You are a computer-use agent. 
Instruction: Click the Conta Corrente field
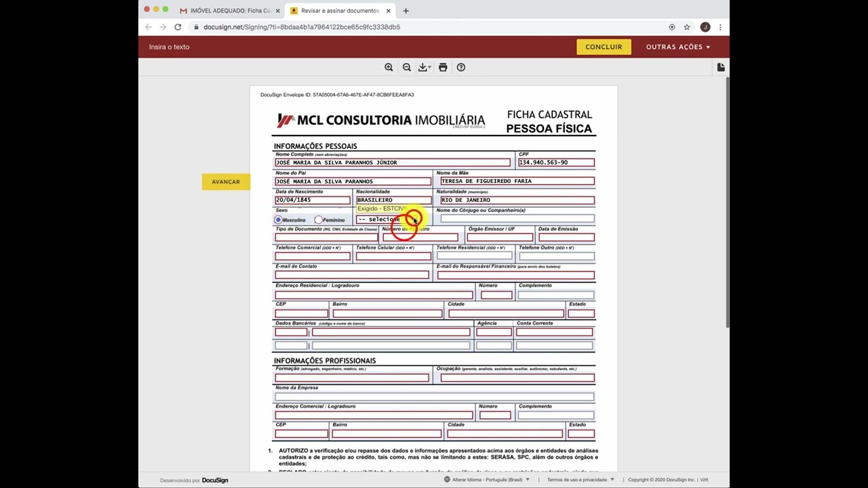[x=555, y=332]
